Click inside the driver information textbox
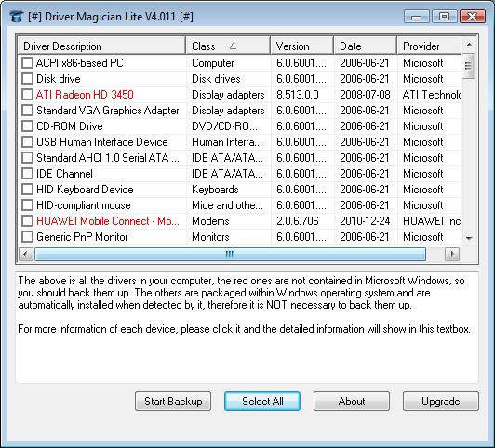The image size is (495, 448). tap(247, 327)
